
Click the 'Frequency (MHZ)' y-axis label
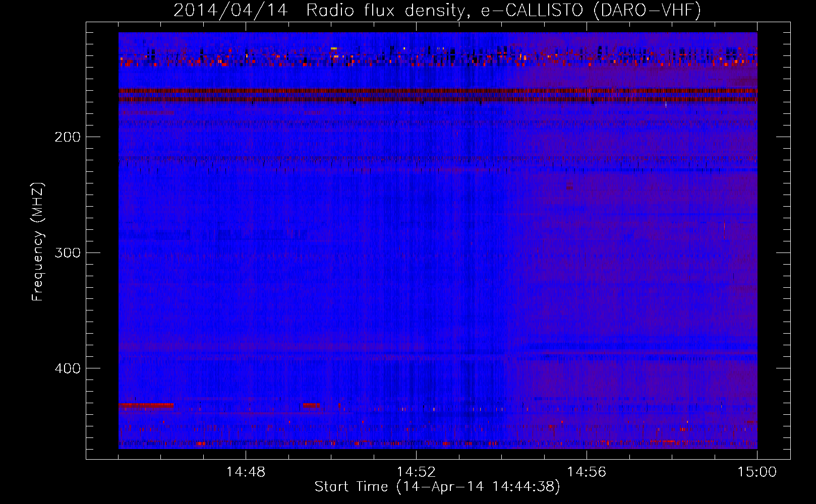38,242
